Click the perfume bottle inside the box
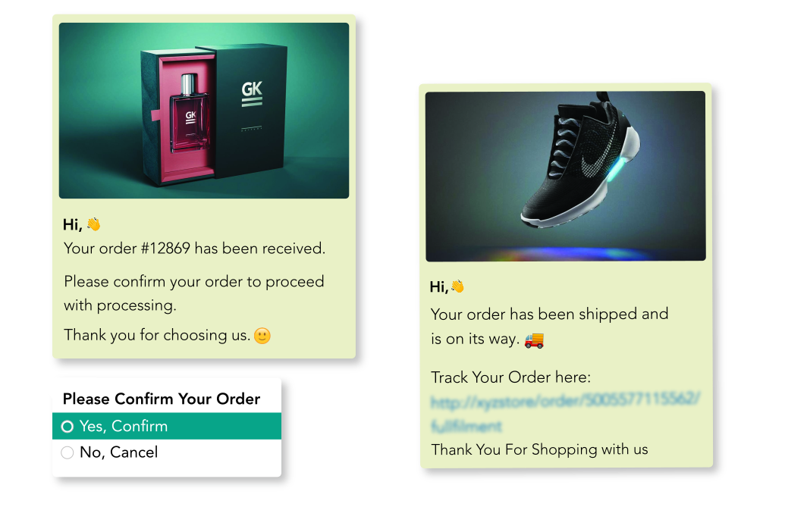This screenshot has height=532, width=785. (x=190, y=113)
